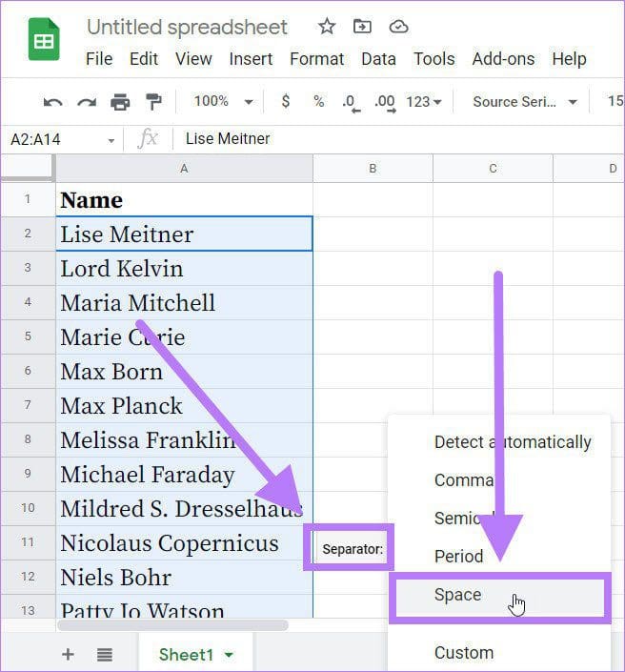Open the Data menu
The image size is (625, 672).
pyautogui.click(x=378, y=59)
